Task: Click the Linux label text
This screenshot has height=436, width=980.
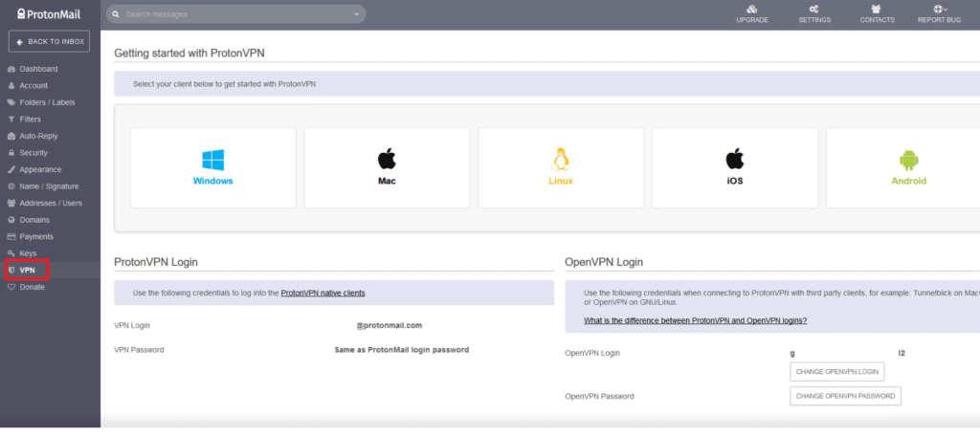Action: tap(561, 181)
